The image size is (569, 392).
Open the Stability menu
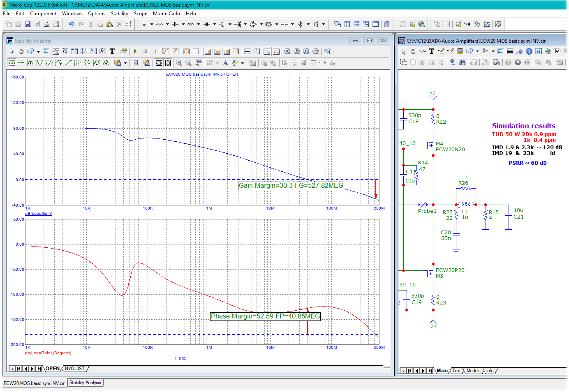(x=120, y=14)
